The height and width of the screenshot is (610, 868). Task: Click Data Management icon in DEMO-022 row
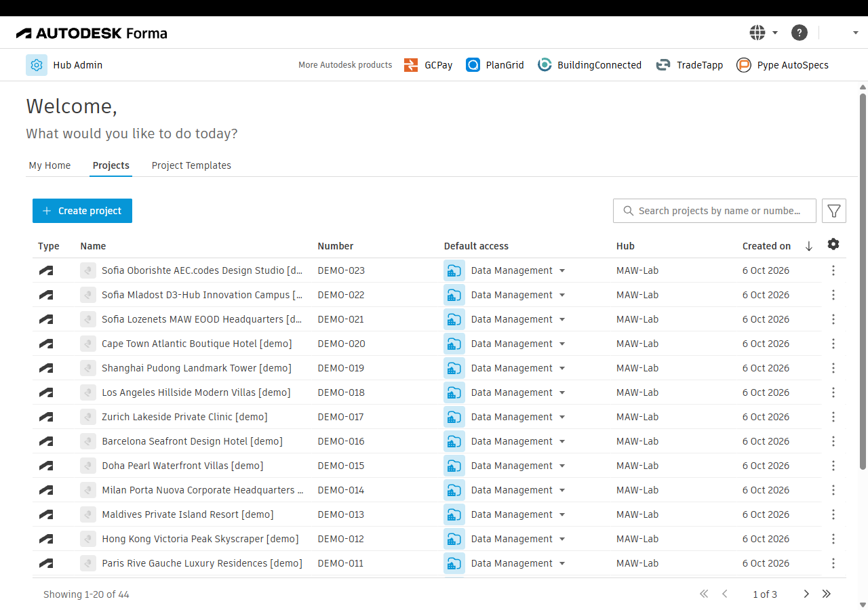(x=454, y=295)
